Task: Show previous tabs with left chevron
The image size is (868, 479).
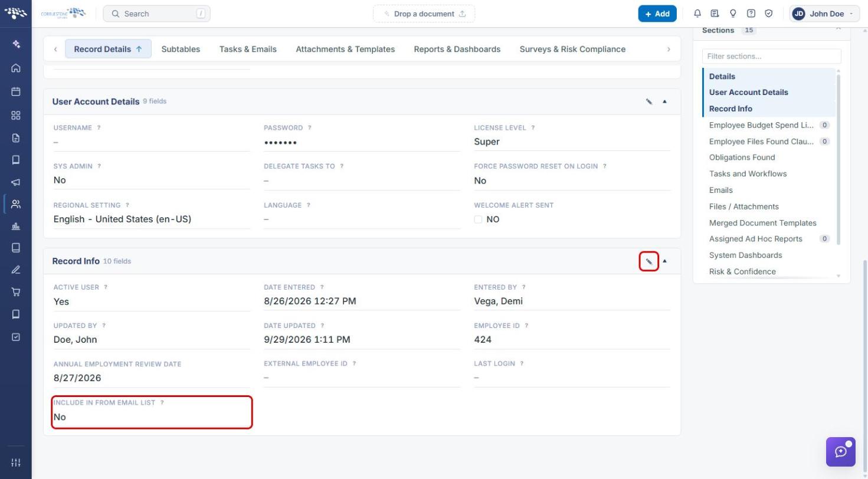Action: tap(55, 49)
